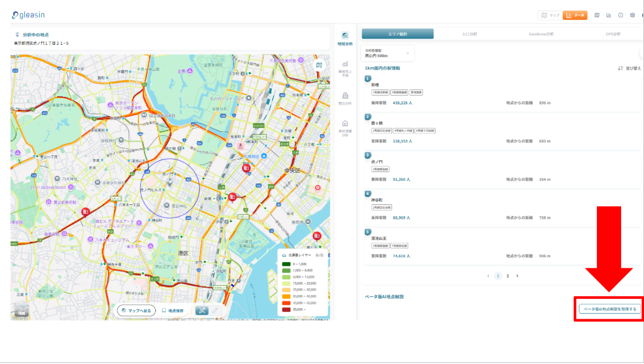The height and width of the screenshot is (364, 644).
Task: Click the dark red 55,000~ legend swatch
Action: click(x=286, y=309)
